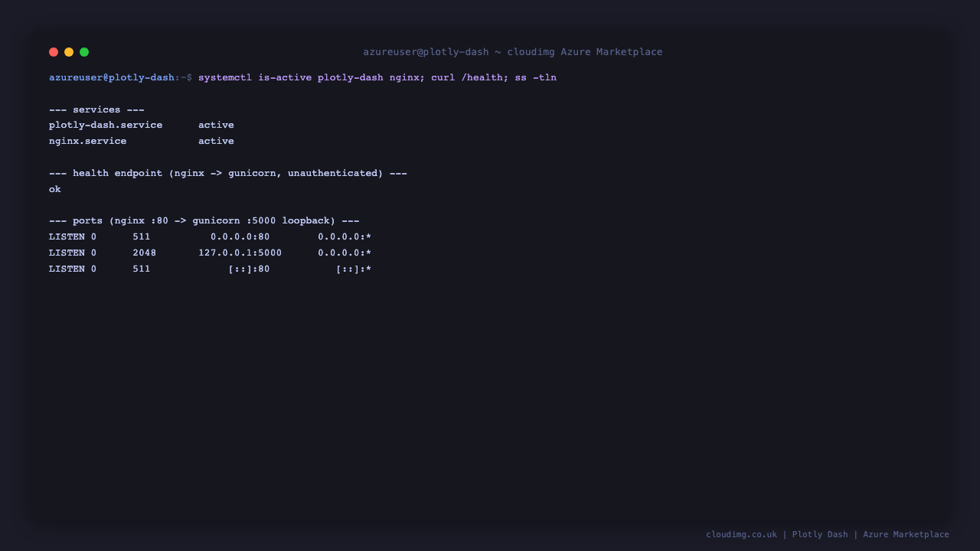Click the plotly-dash.service entry

(x=106, y=125)
